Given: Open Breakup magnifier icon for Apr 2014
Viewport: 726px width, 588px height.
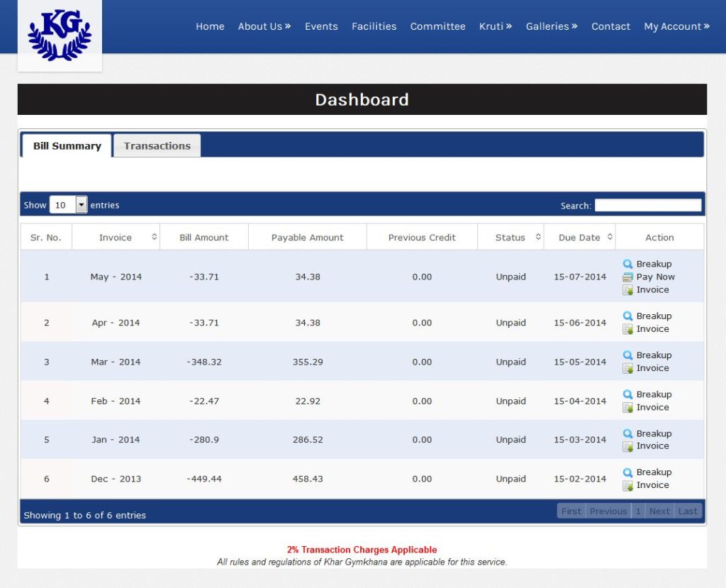Looking at the screenshot, I should (x=627, y=316).
